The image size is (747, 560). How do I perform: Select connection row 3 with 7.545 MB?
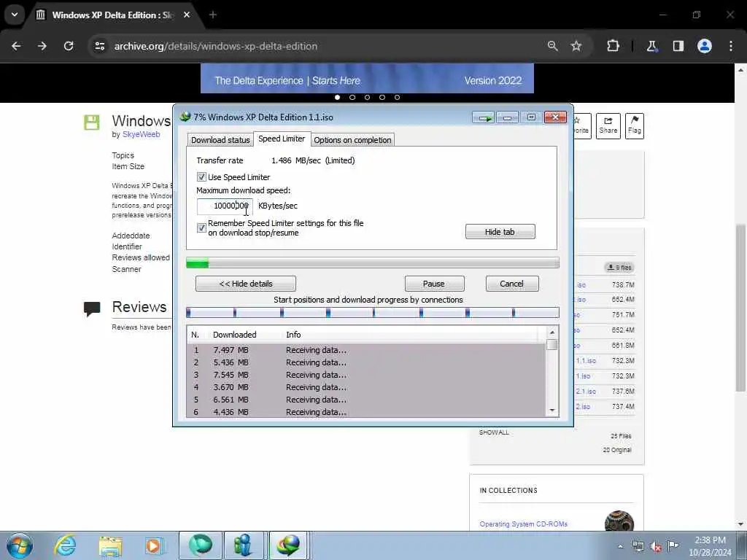click(x=367, y=375)
